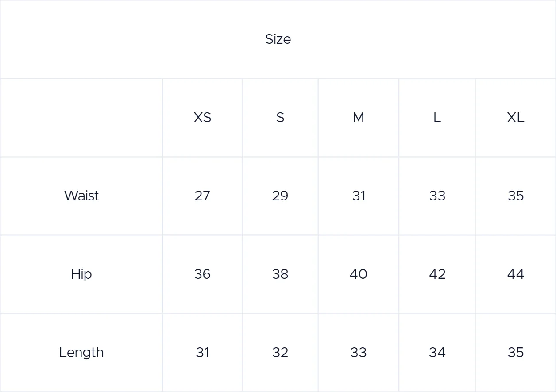Image resolution: width=556 pixels, height=392 pixels.
Task: Select Hip value 44 for size XL
Action: (x=516, y=274)
